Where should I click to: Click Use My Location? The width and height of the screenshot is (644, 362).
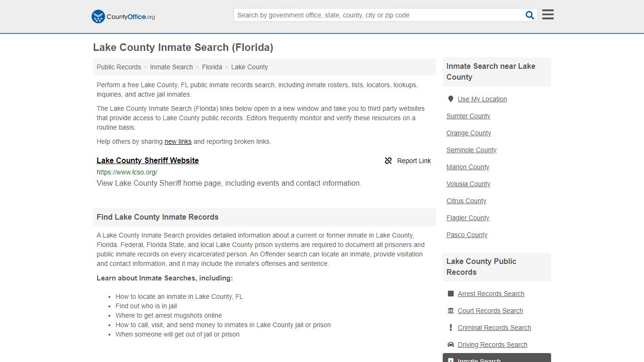pyautogui.click(x=482, y=99)
